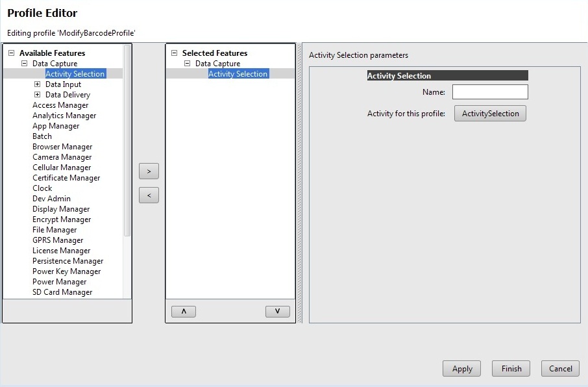Click the Name text field
588x387 pixels.
tap(490, 92)
